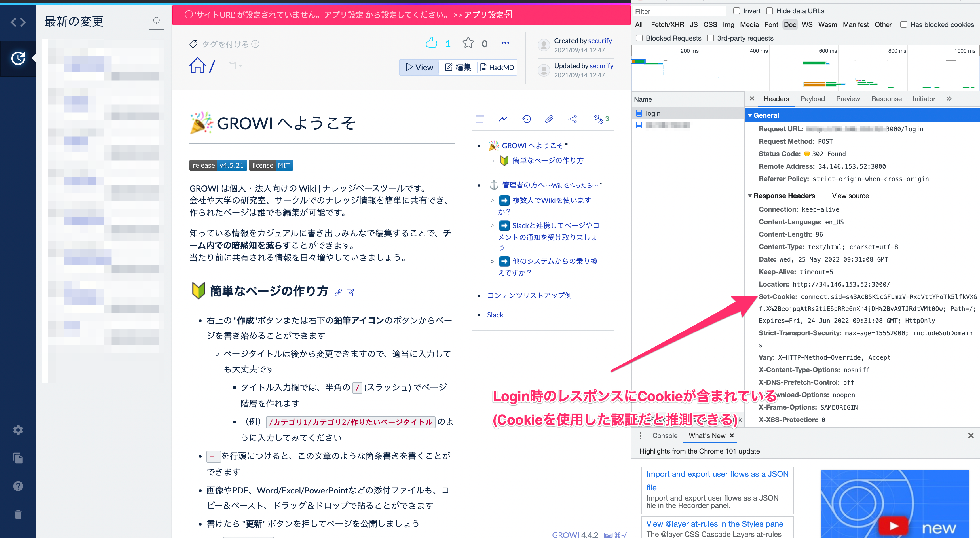The height and width of the screenshot is (538, 980).
Task: Open the Payload tab
Action: 812,99
